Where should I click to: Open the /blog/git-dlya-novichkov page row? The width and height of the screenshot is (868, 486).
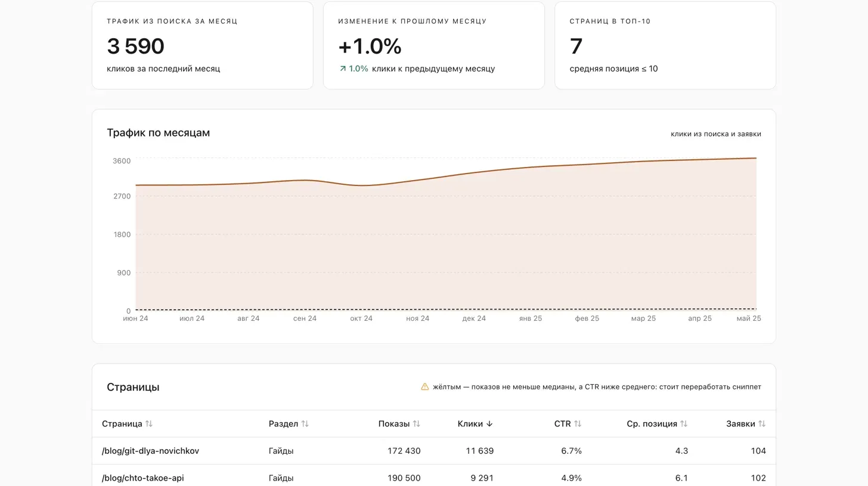(x=434, y=451)
